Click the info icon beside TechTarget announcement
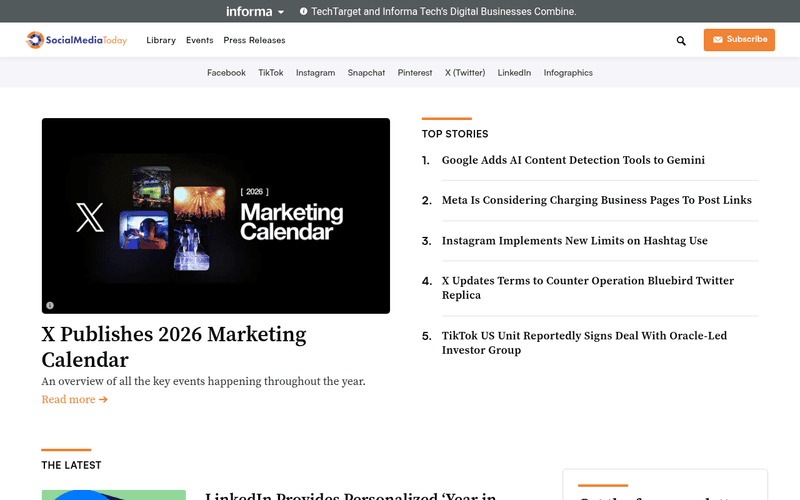Image resolution: width=800 pixels, height=500 pixels. click(x=304, y=11)
